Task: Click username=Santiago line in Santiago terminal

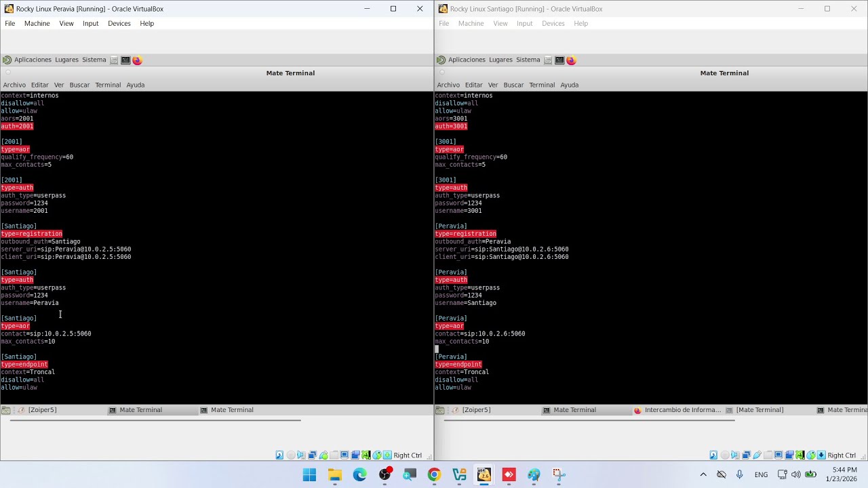Action: click(465, 303)
